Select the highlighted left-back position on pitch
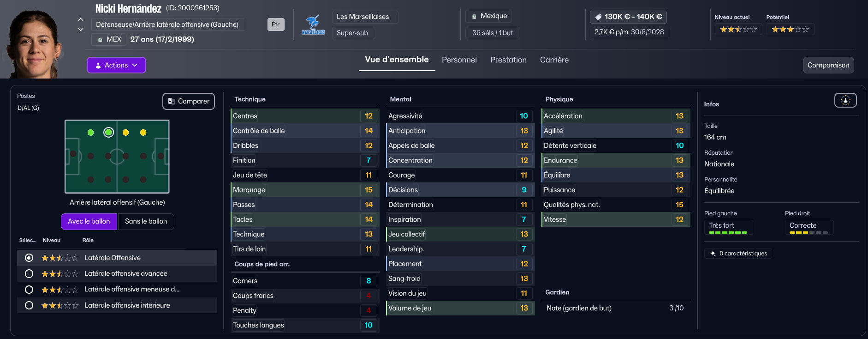 [x=108, y=133]
